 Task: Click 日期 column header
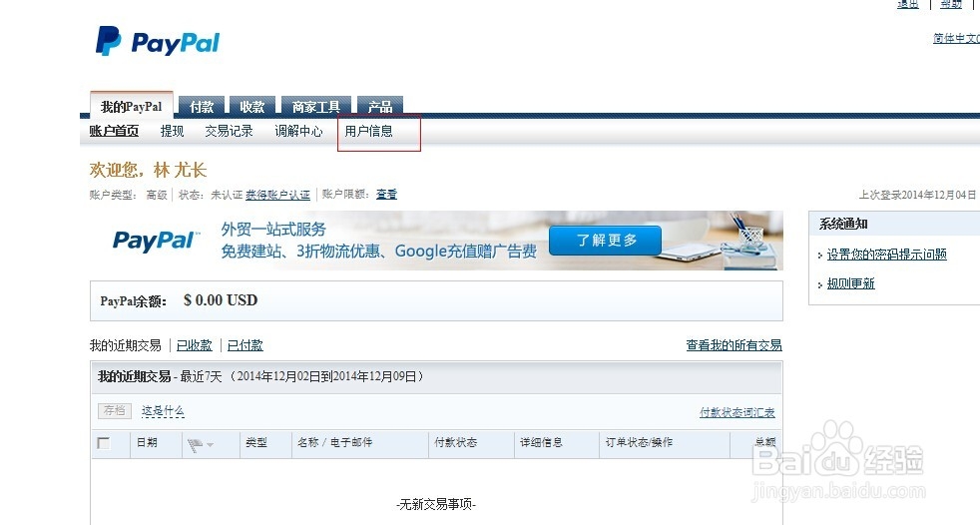[x=147, y=442]
